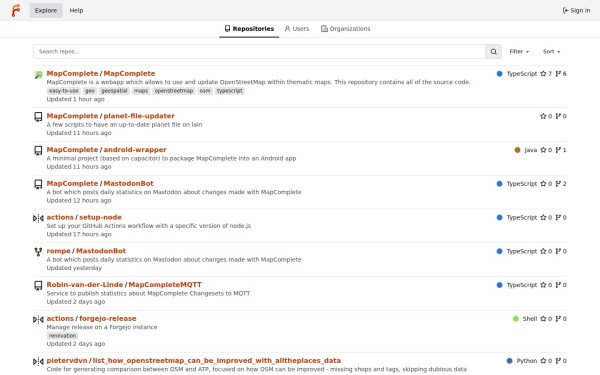Click the star icon on setup-node row
The width and height of the screenshot is (600, 375).
[543, 217]
